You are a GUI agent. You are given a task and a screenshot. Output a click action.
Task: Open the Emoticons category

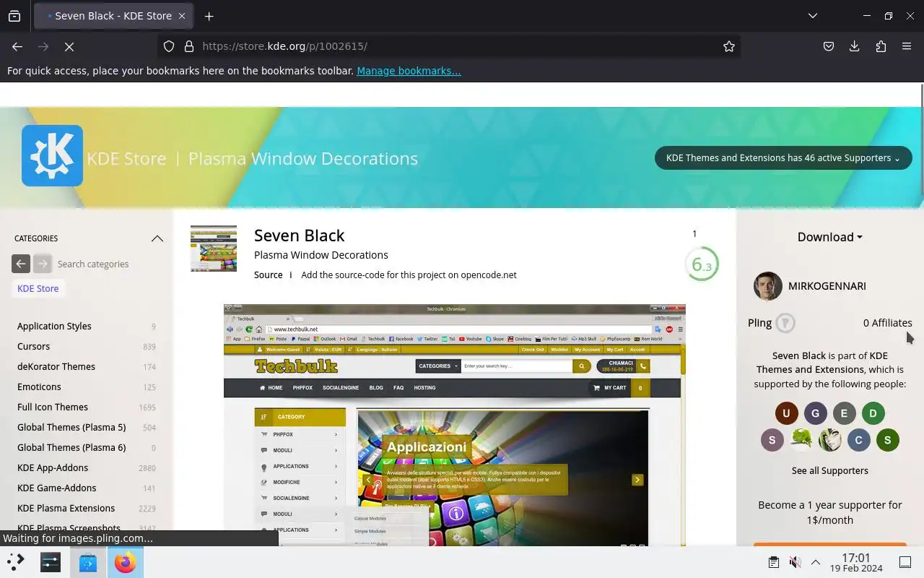[39, 387]
